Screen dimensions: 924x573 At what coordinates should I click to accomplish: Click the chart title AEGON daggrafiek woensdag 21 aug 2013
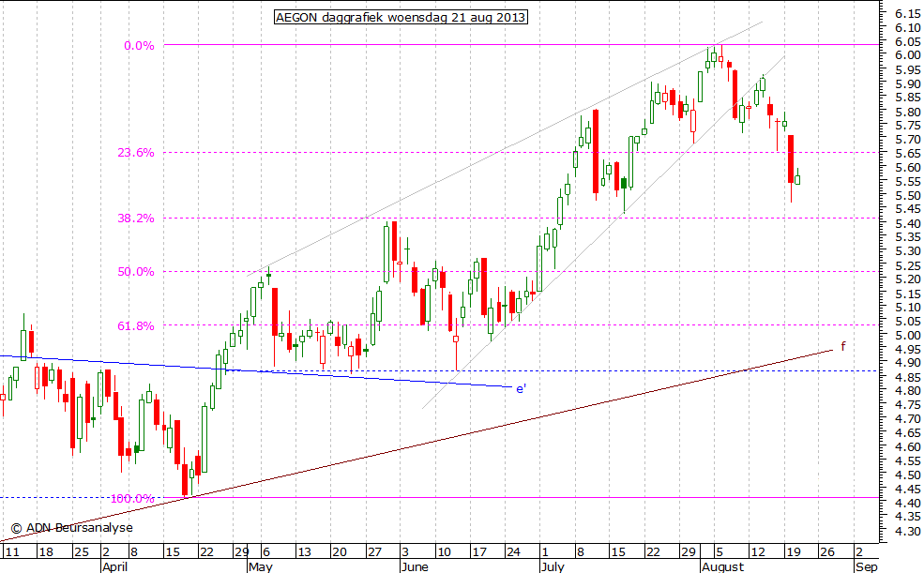point(401,17)
